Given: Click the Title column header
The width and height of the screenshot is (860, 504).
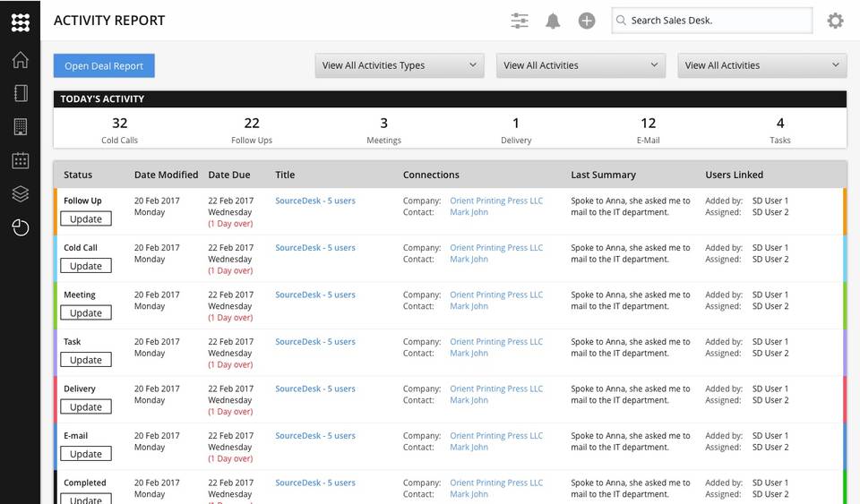Looking at the screenshot, I should pos(285,175).
